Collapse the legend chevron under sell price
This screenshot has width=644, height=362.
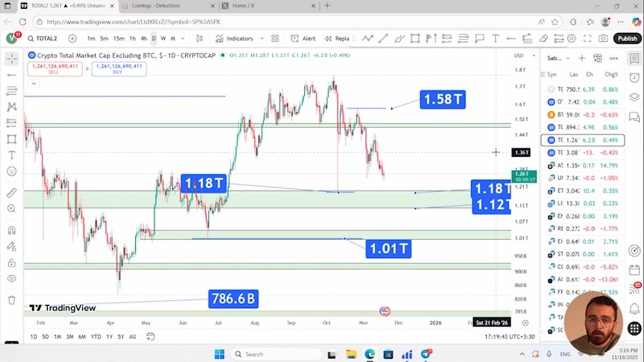click(x=34, y=83)
